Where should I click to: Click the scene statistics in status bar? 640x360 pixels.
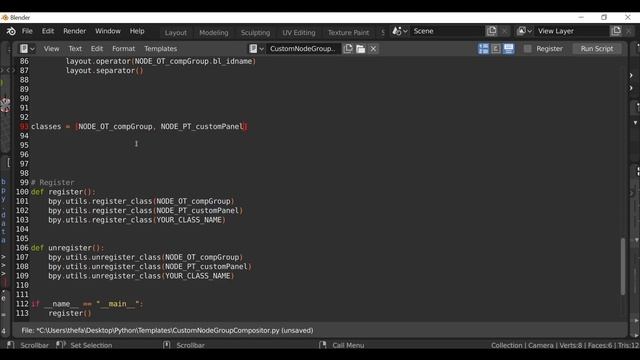tap(564, 345)
